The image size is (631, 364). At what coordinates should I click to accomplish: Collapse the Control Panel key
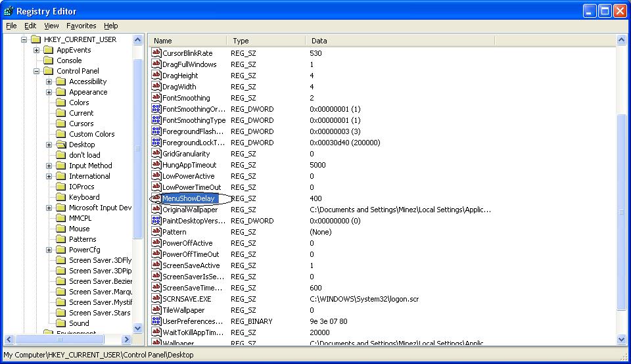tap(36, 71)
